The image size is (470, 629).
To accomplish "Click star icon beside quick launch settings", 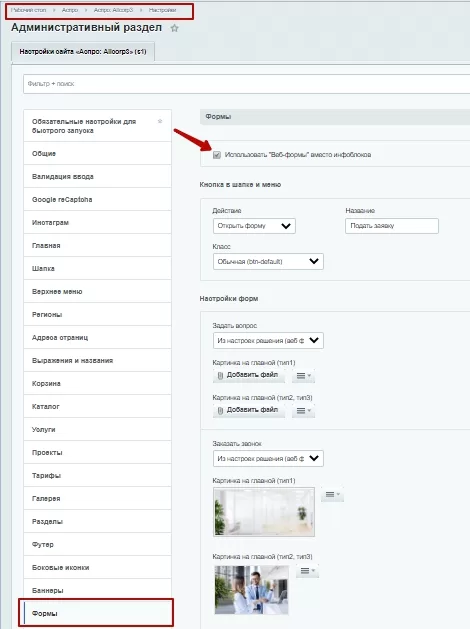I will [x=160, y=121].
